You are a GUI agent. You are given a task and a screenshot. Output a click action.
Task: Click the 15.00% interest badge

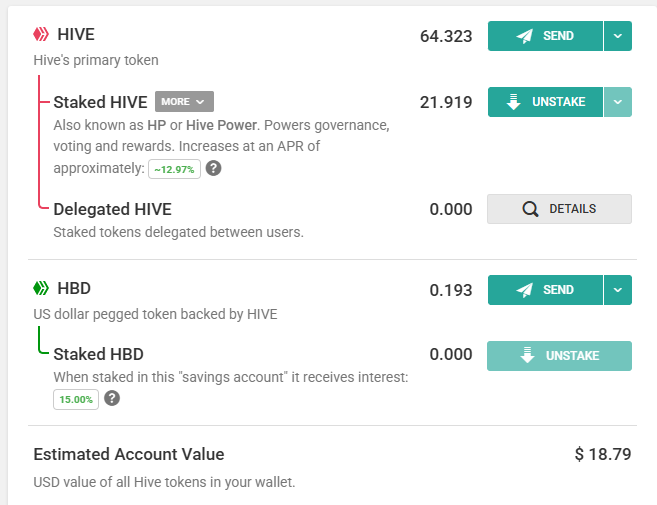pos(76,399)
